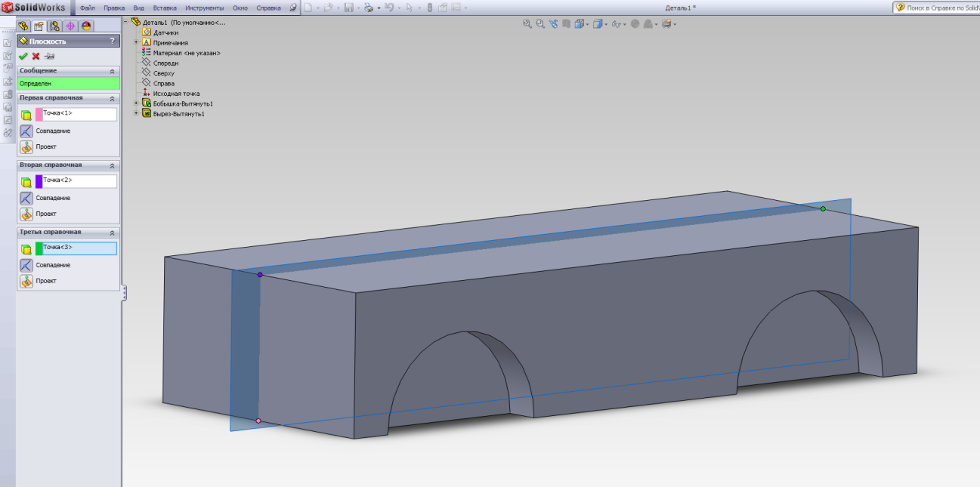The width and height of the screenshot is (980, 487).
Task: Open the Вставка menu
Action: click(164, 8)
